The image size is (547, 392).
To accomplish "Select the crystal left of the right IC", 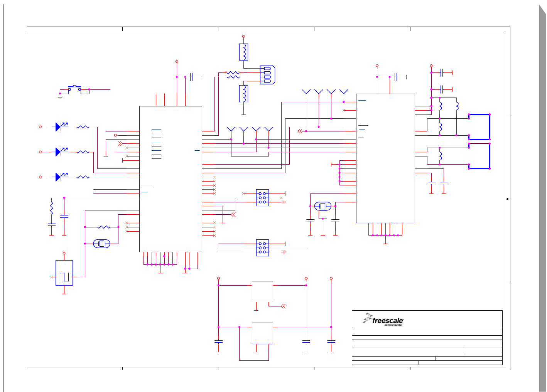I will [323, 206].
